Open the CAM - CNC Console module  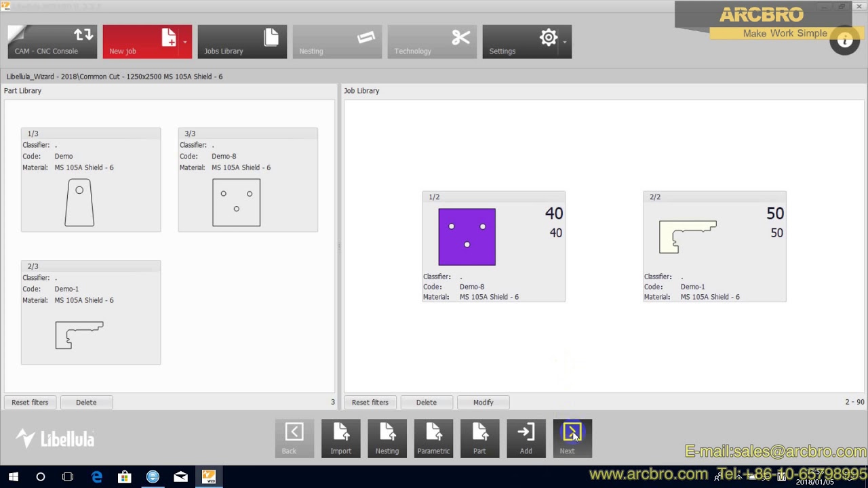[52, 41]
